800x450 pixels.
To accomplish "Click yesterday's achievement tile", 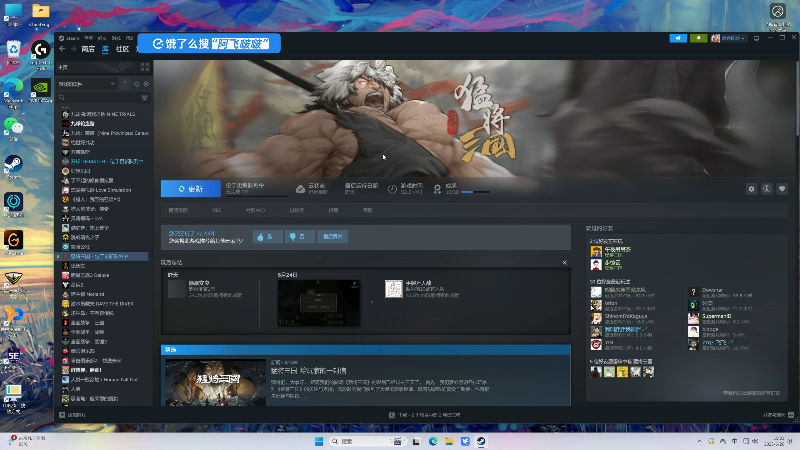I will pyautogui.click(x=177, y=289).
